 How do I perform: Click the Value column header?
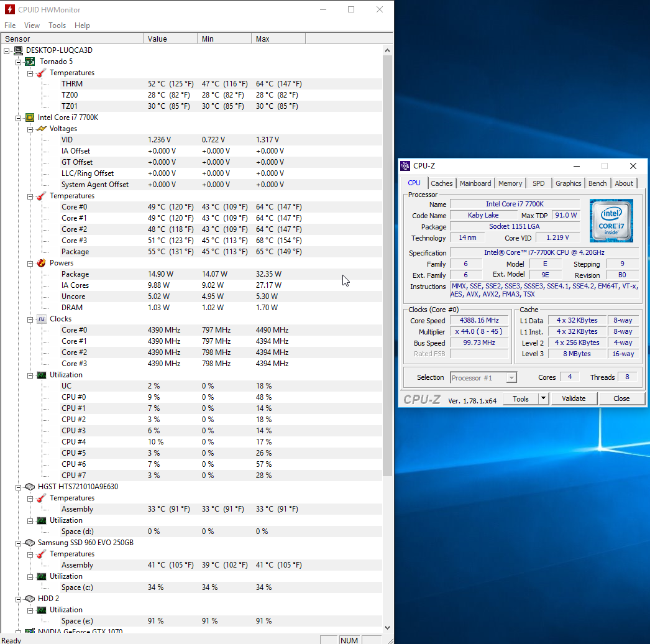click(170, 39)
